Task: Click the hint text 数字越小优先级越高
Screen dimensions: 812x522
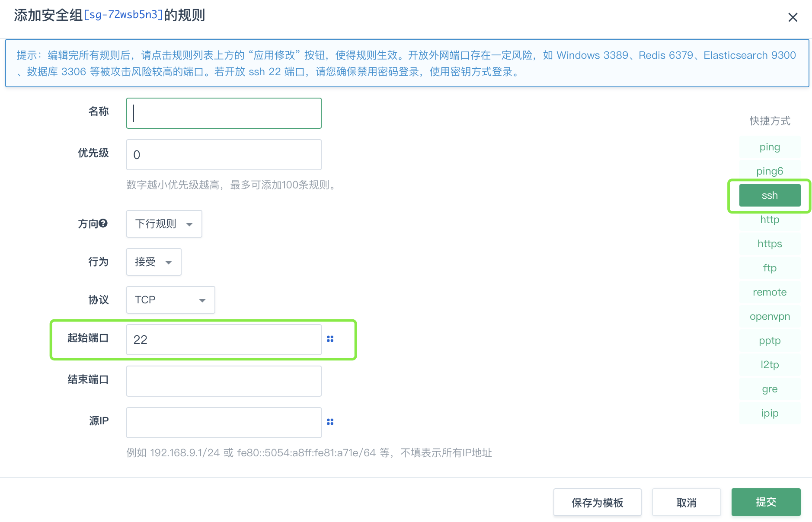Action: (231, 185)
